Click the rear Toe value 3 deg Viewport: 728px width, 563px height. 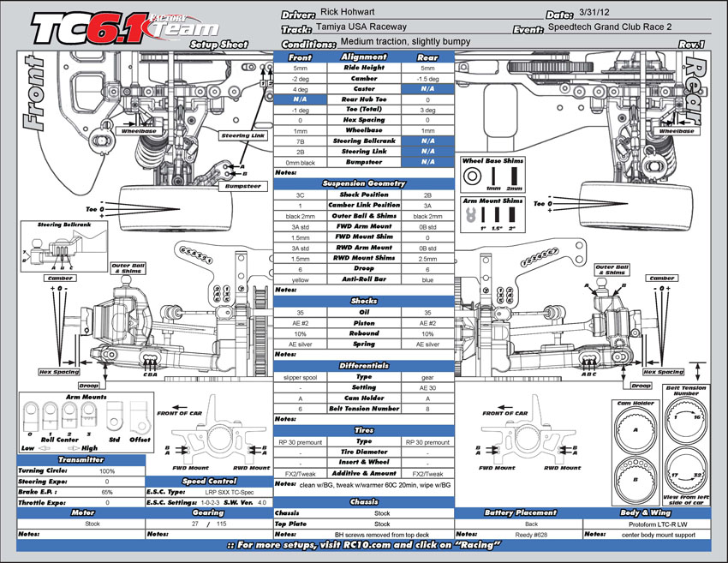(x=427, y=110)
